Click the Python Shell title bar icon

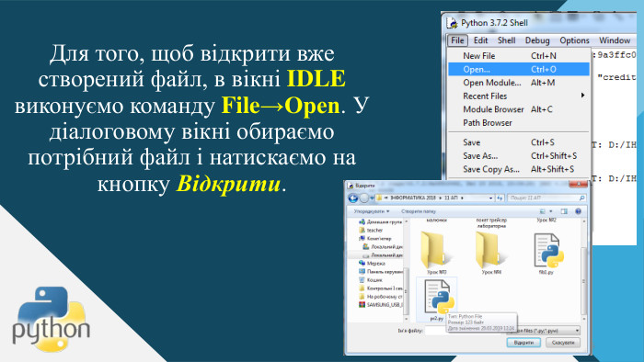(x=453, y=23)
